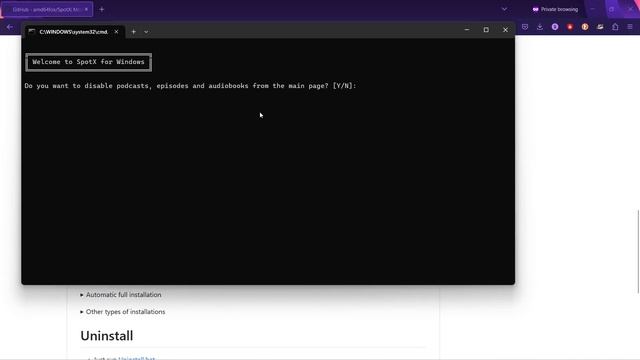640x360 pixels.
Task: Click the 'Welcome to SpotX for Windows' banner
Action: pyautogui.click(x=89, y=62)
